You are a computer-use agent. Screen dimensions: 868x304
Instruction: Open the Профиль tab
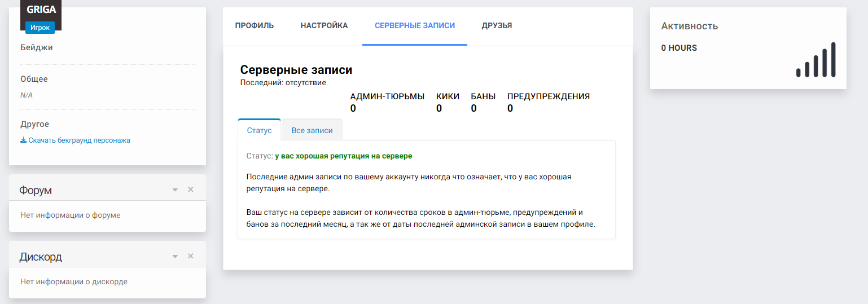pos(255,25)
